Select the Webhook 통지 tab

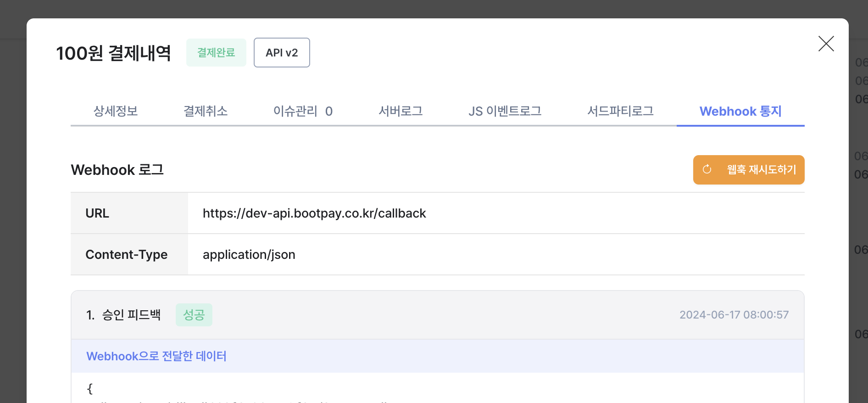[740, 111]
